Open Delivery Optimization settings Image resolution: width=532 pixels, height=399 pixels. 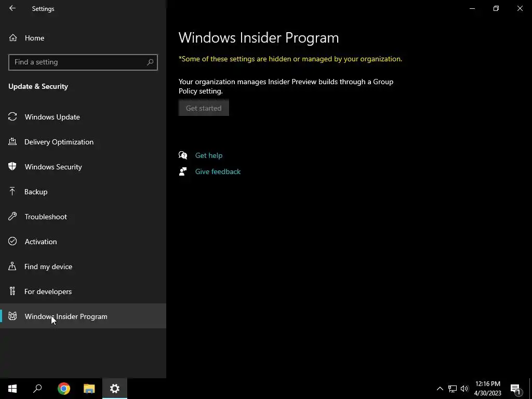pyautogui.click(x=83, y=142)
